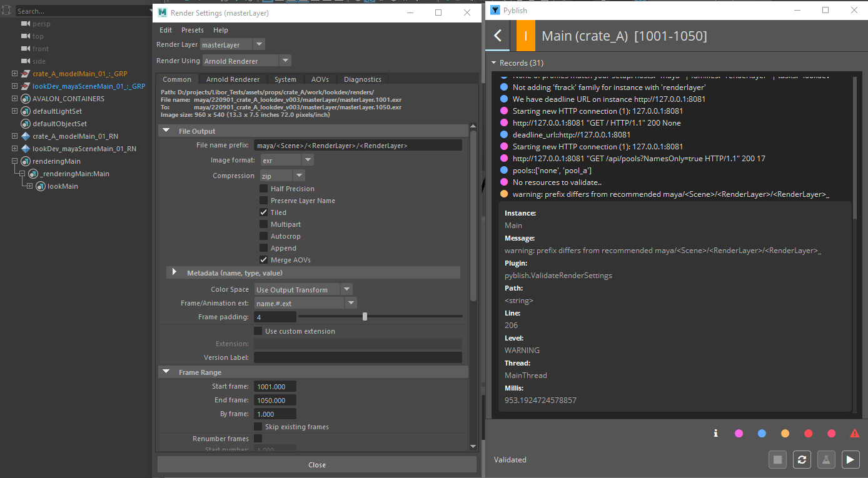
Task: Switch to the Arnold Renderer tab
Action: pyautogui.click(x=233, y=79)
